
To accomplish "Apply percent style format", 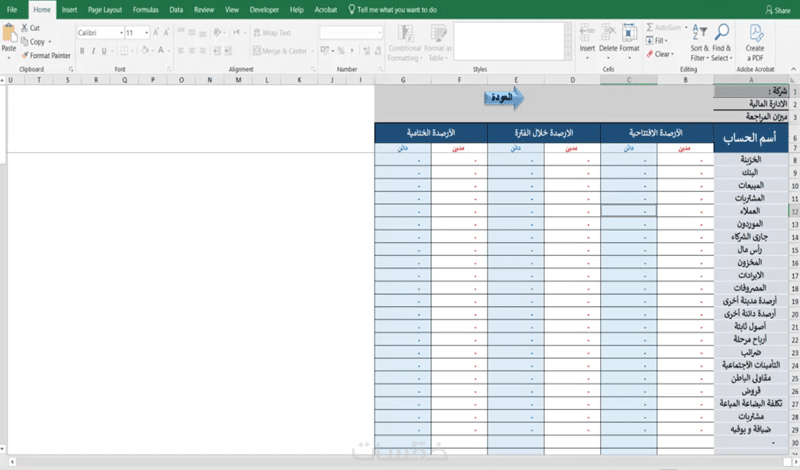I will 341,51.
